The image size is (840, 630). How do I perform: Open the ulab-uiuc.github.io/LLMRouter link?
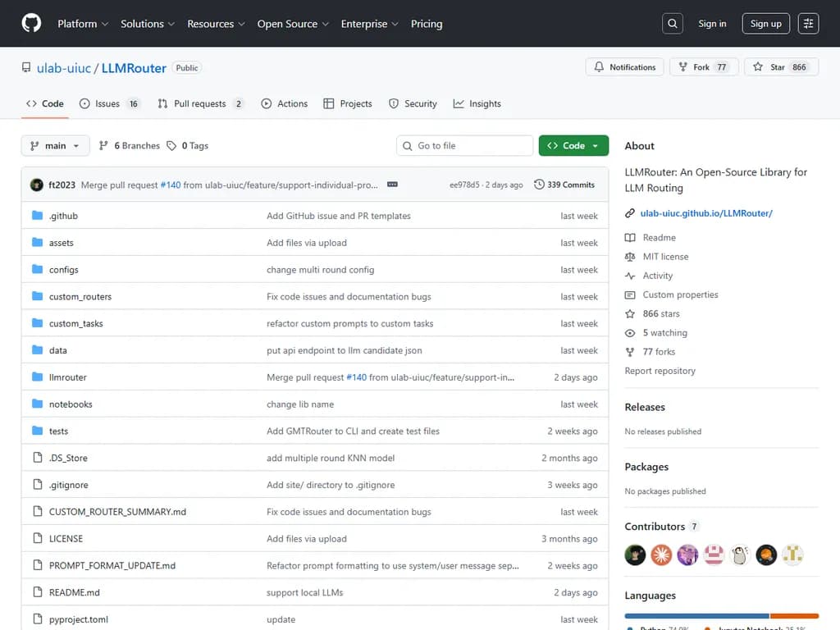point(706,212)
